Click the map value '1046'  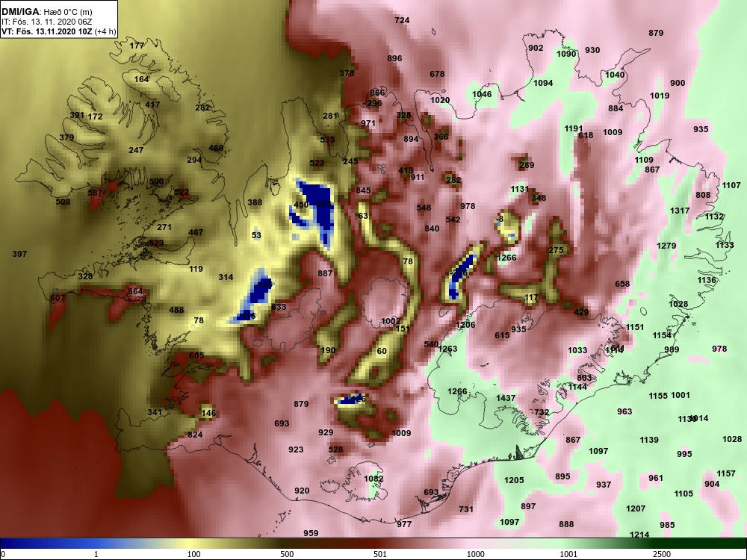[x=482, y=94]
